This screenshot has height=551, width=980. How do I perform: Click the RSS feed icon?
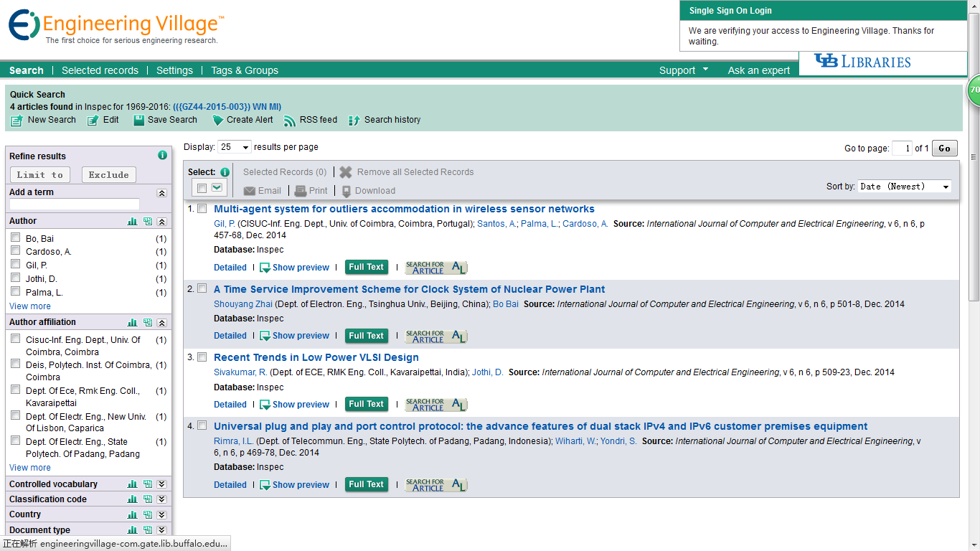coord(290,121)
